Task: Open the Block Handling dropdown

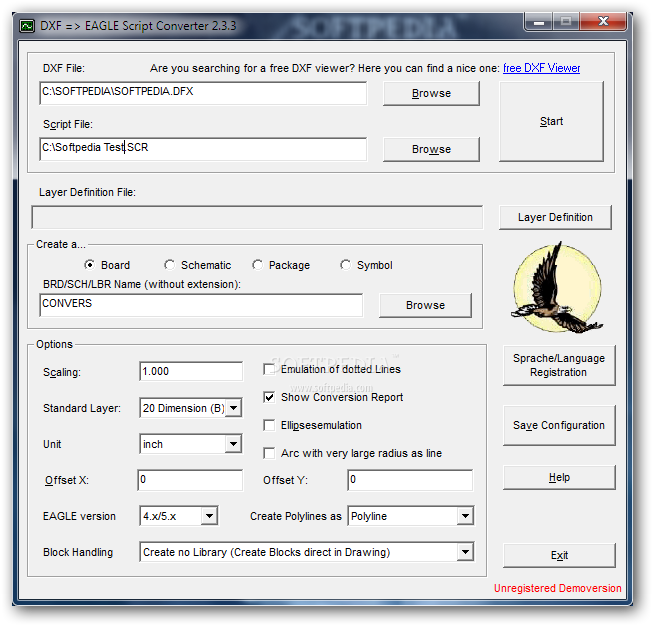Action: tap(465, 552)
